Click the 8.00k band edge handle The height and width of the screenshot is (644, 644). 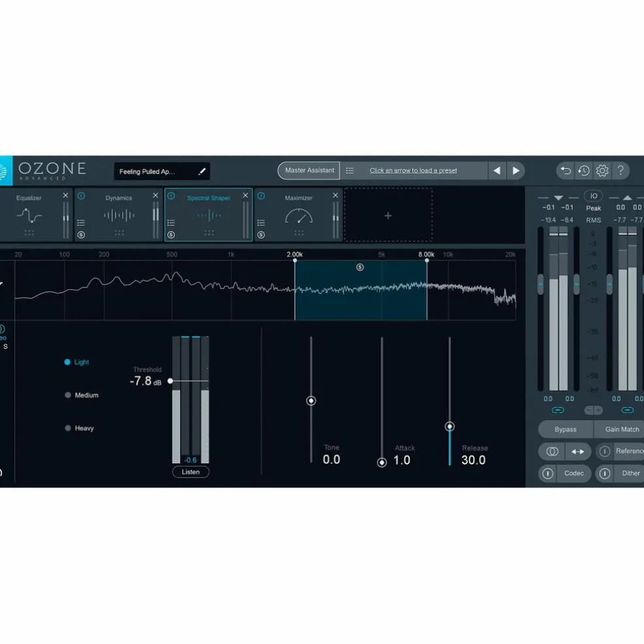click(427, 260)
